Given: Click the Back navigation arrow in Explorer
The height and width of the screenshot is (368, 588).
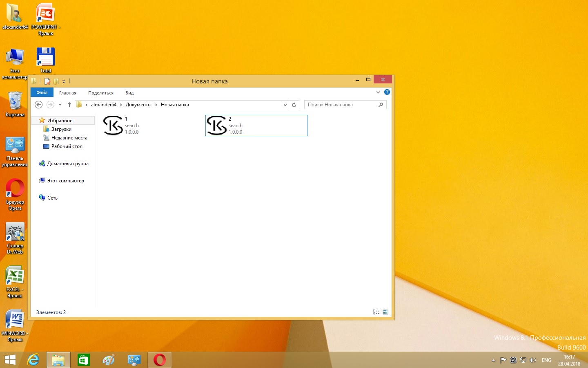Looking at the screenshot, I should [x=39, y=105].
